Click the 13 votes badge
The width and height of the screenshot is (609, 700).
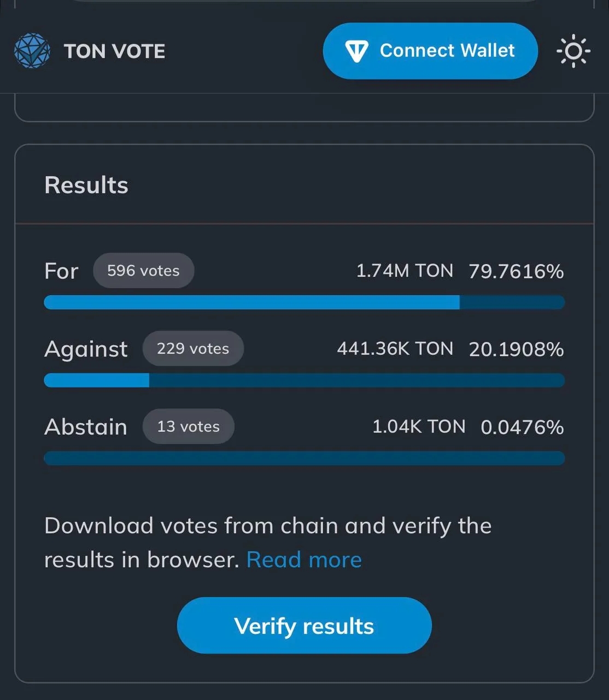click(x=189, y=426)
